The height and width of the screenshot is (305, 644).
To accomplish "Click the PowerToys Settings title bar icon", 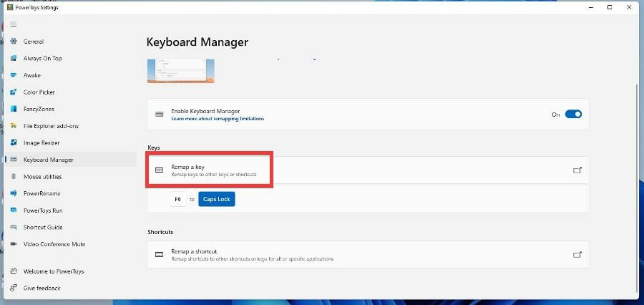I will point(10,7).
